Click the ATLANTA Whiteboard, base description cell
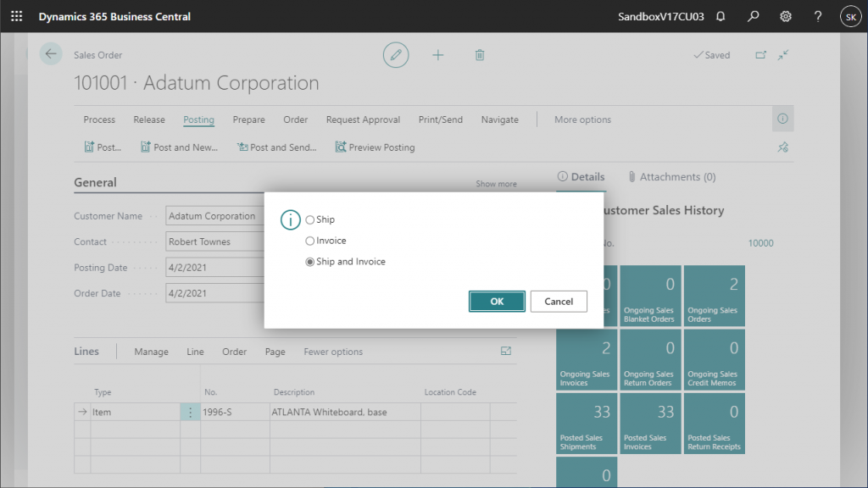The width and height of the screenshot is (868, 488). pos(345,412)
